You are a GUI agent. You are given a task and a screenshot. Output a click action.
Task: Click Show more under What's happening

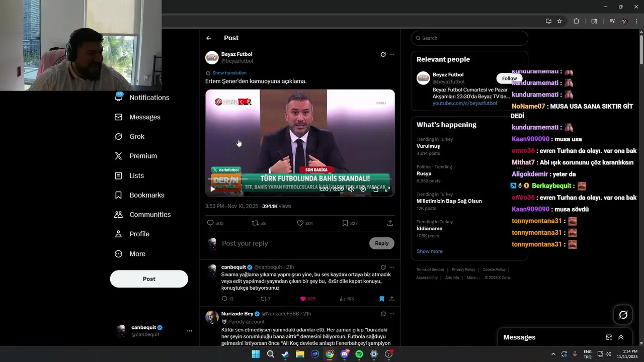pyautogui.click(x=429, y=251)
